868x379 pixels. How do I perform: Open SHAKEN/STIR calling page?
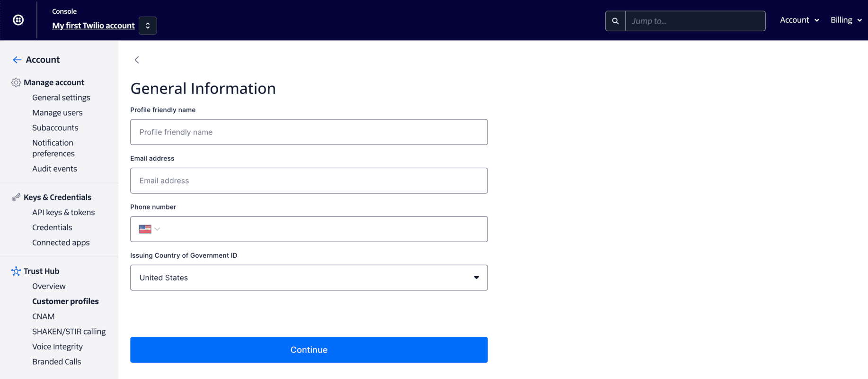coord(69,332)
